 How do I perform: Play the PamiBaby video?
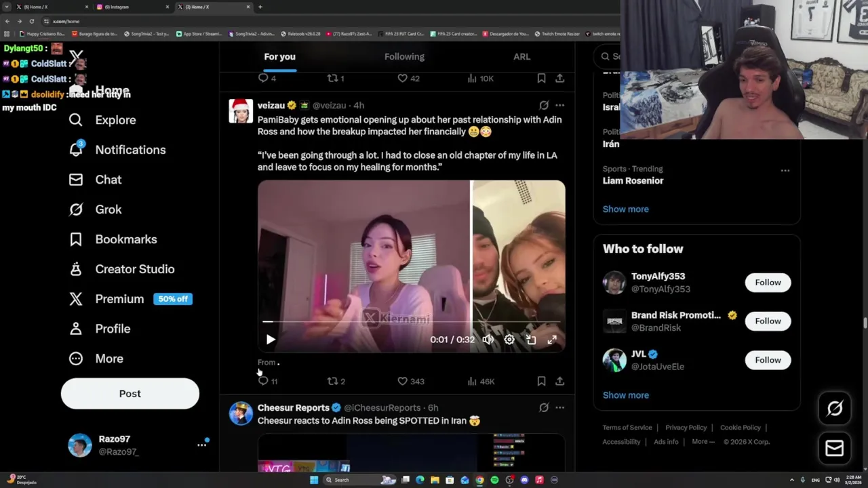click(x=270, y=340)
